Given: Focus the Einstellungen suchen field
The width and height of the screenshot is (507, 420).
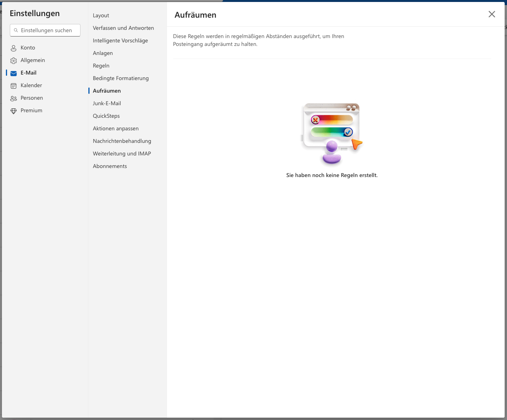Looking at the screenshot, I should (x=45, y=30).
